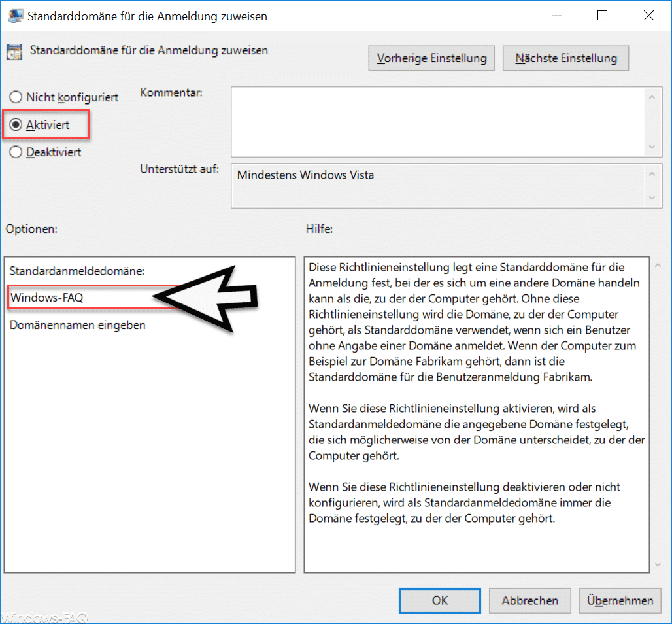
Task: Click the title bar policy icon
Action: tap(16, 16)
